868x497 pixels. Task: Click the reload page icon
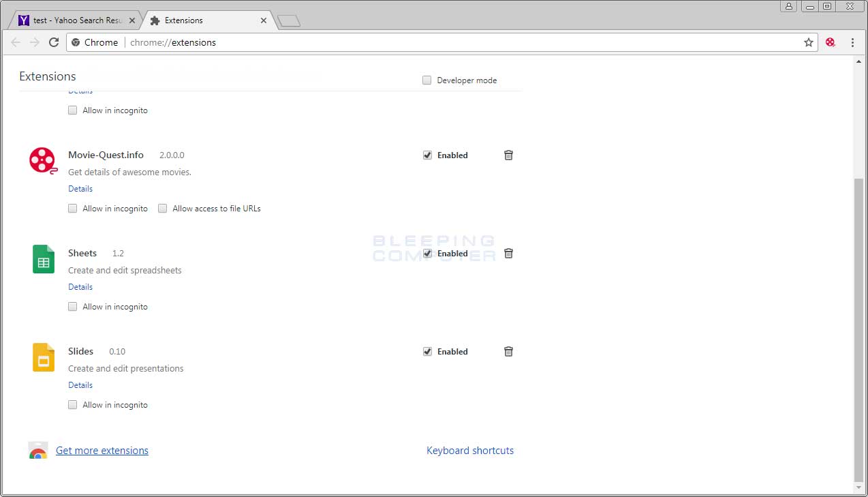coord(54,42)
